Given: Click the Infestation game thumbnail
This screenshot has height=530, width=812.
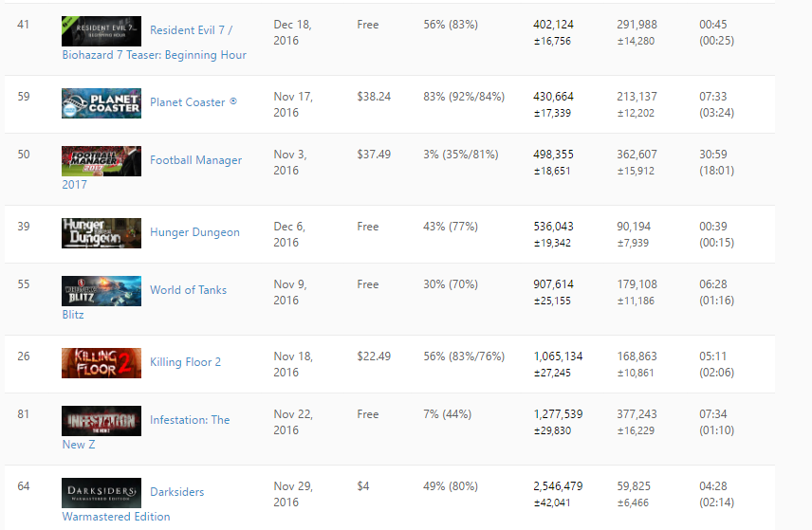Looking at the screenshot, I should (x=101, y=421).
